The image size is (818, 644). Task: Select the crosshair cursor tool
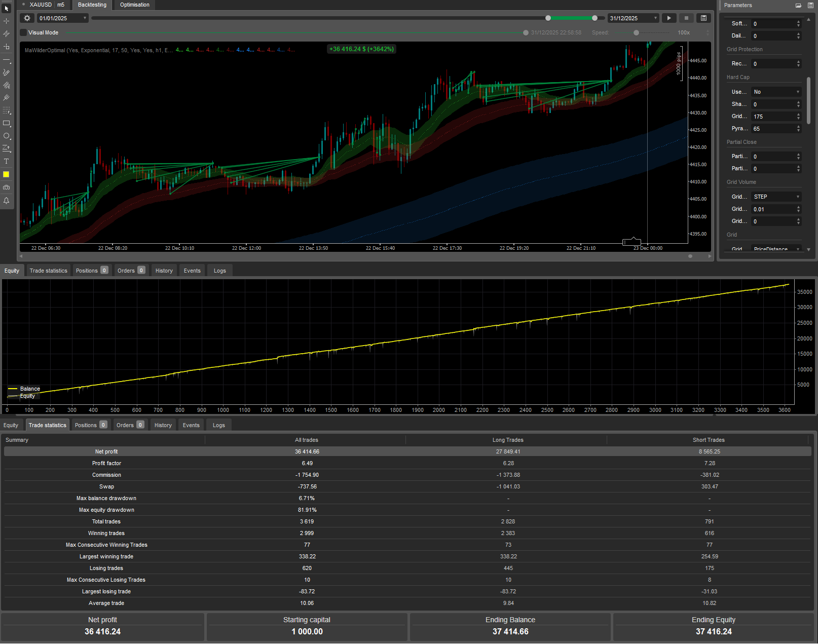pos(7,21)
